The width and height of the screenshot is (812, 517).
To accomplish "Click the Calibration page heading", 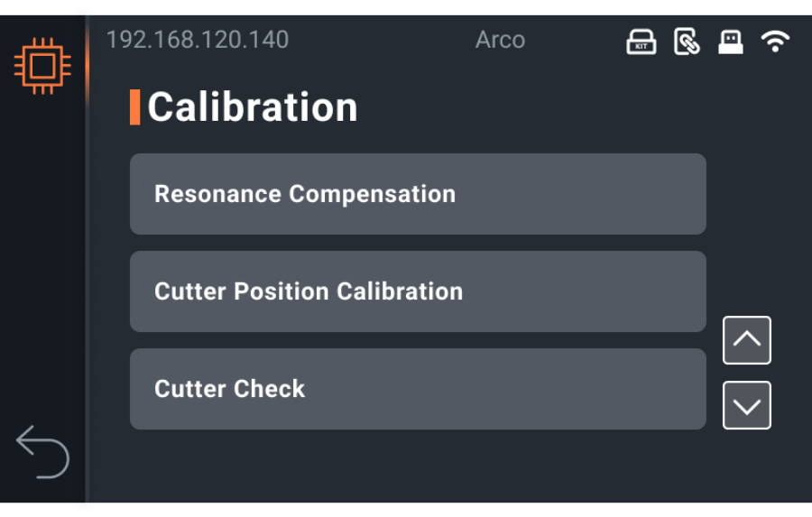I will (253, 107).
